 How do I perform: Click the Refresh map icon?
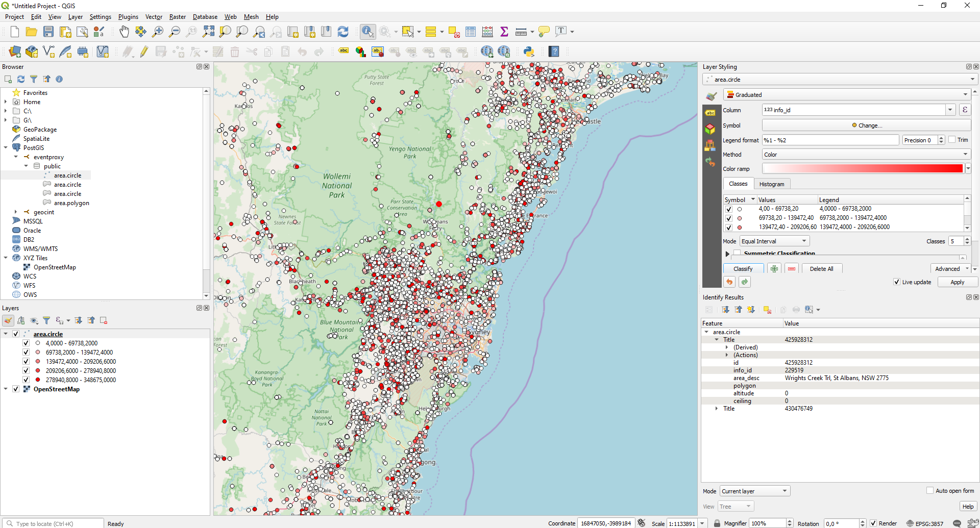point(343,32)
